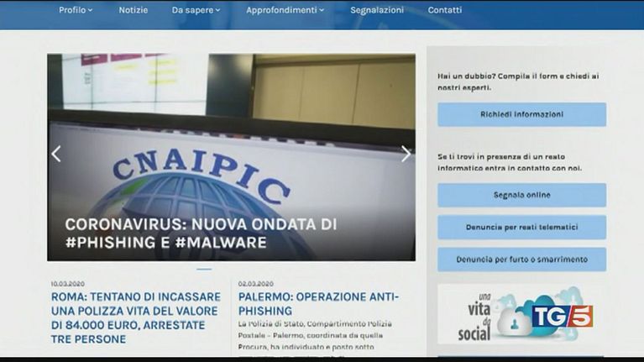Click the next slide arrow on carousel
The image size is (644, 362).
(406, 154)
